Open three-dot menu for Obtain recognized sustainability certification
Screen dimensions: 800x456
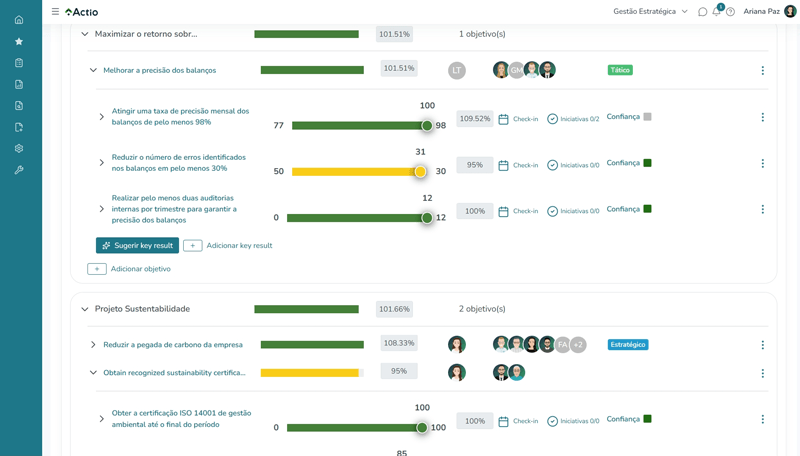pos(763,373)
